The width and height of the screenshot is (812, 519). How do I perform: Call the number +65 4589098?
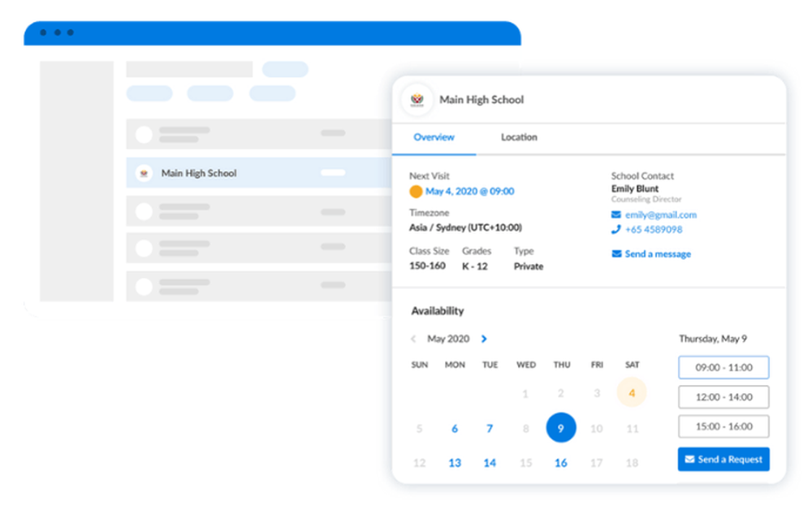[x=654, y=230]
